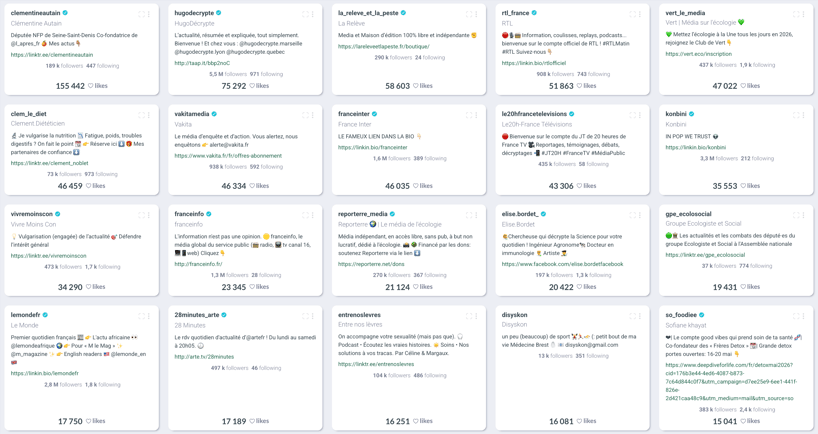
Task: Open the linktr.ee/entrenoslevres link
Action: 376,364
